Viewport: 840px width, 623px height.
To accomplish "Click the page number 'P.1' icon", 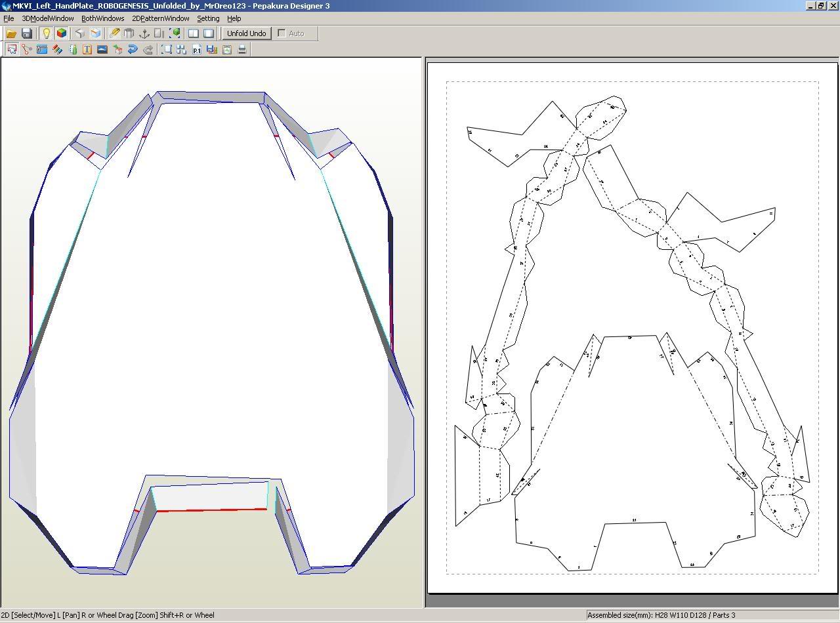I will (x=196, y=49).
